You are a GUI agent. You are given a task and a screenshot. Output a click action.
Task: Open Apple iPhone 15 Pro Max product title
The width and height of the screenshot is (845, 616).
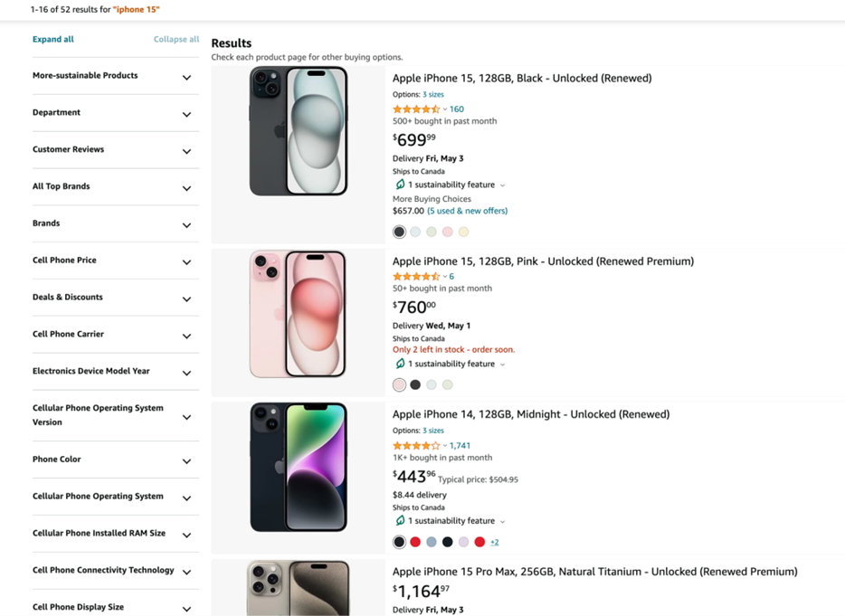coord(594,572)
